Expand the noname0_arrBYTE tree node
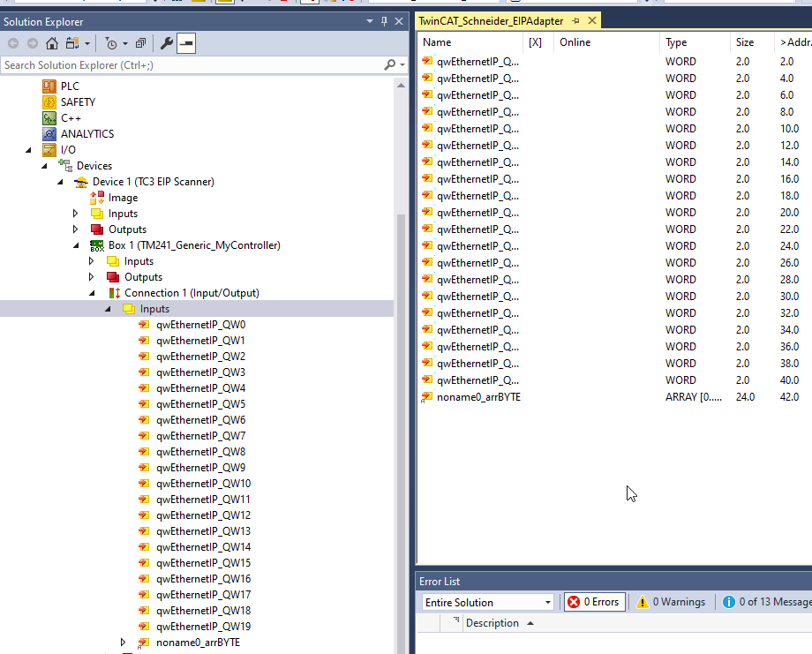 (124, 643)
